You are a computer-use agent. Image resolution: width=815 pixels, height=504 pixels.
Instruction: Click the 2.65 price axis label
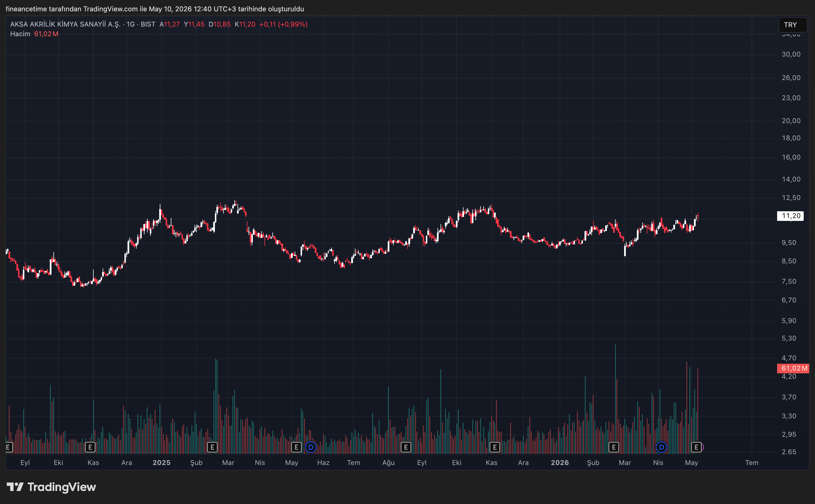pyautogui.click(x=789, y=452)
